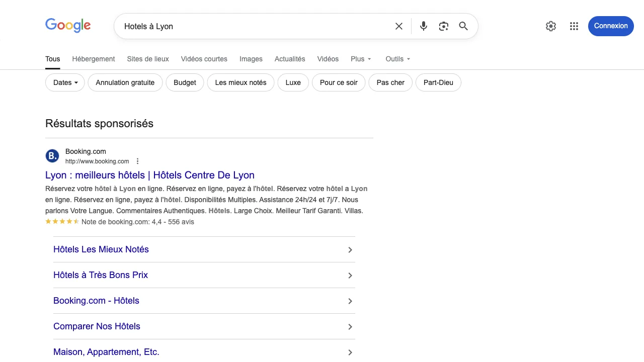The height and width of the screenshot is (362, 644).
Task: Switch to the Images tab
Action: click(x=251, y=59)
